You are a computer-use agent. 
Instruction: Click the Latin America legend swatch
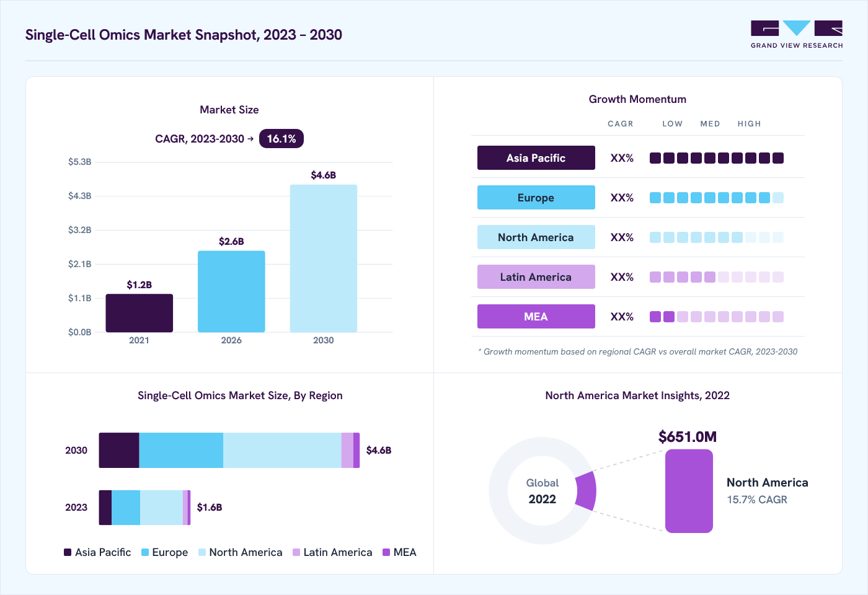(296, 552)
